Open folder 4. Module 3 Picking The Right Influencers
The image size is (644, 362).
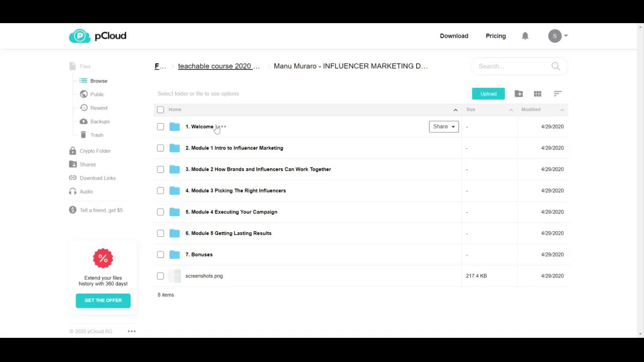click(x=235, y=191)
